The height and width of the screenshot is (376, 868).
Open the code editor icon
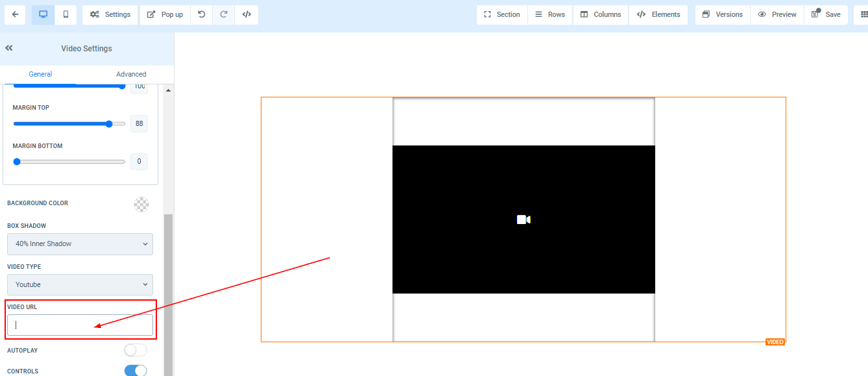coord(247,14)
